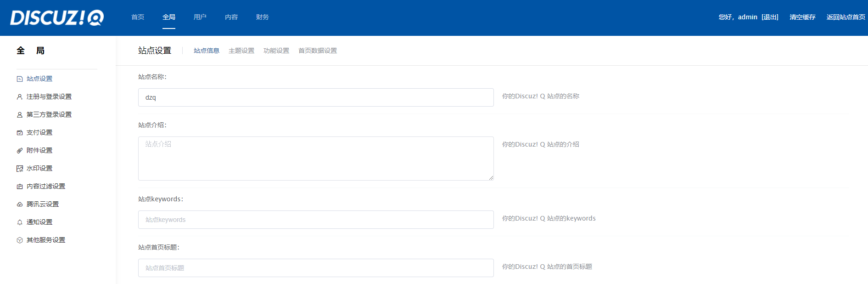Click the 通知设置 bell icon
The image size is (868, 284).
[20, 222]
